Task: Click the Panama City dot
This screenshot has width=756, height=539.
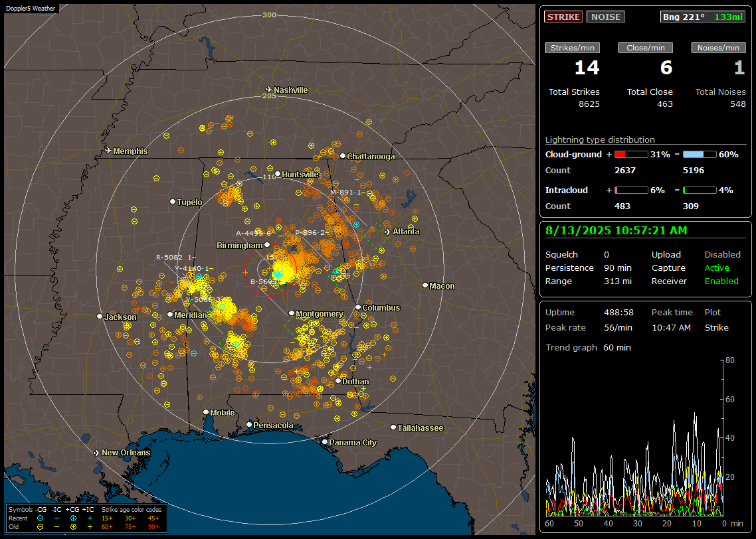Action: 324,441
